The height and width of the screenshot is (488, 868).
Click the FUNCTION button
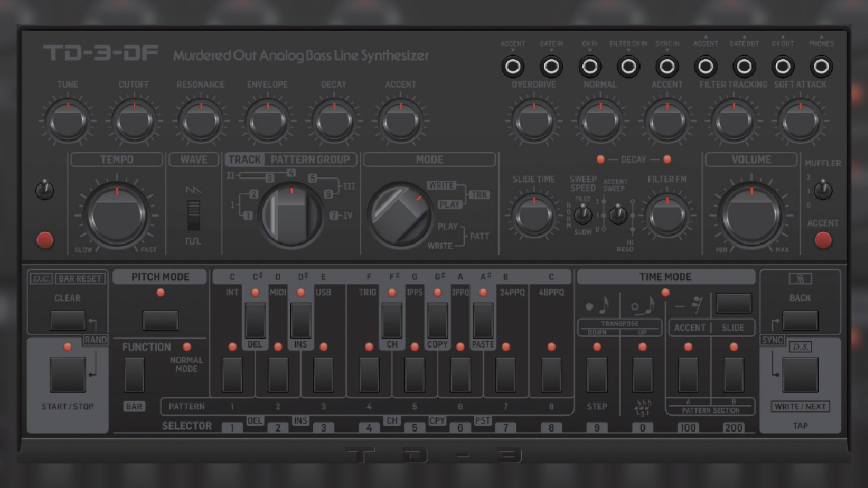134,375
